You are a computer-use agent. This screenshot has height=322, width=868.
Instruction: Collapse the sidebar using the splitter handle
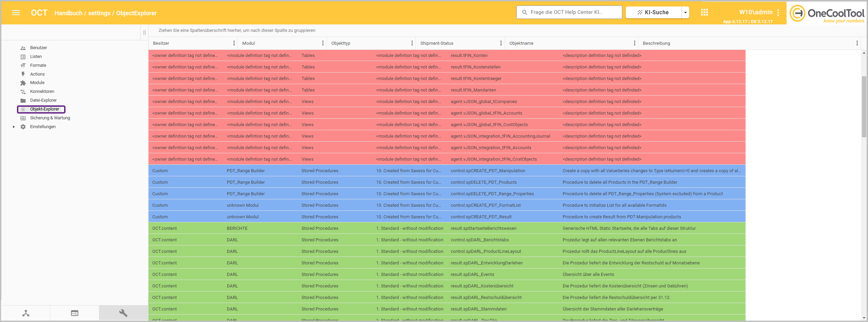[x=144, y=33]
